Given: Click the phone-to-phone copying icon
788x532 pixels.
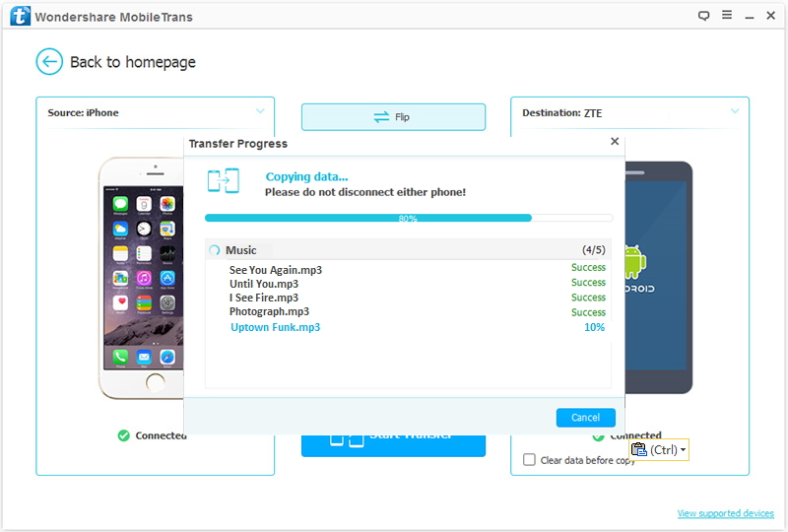Looking at the screenshot, I should pyautogui.click(x=224, y=180).
